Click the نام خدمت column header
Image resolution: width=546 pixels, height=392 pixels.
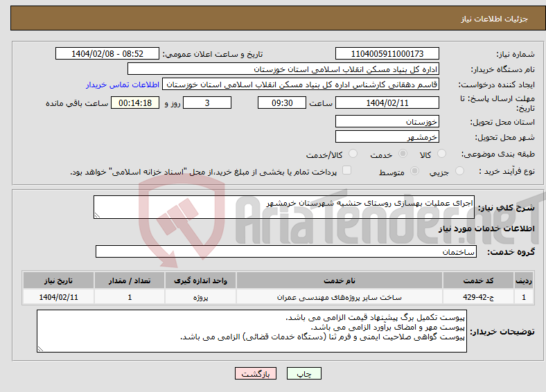pyautogui.click(x=339, y=280)
